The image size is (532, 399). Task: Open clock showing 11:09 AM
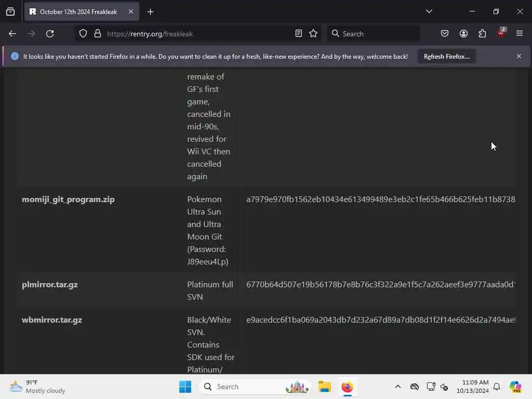(x=472, y=387)
